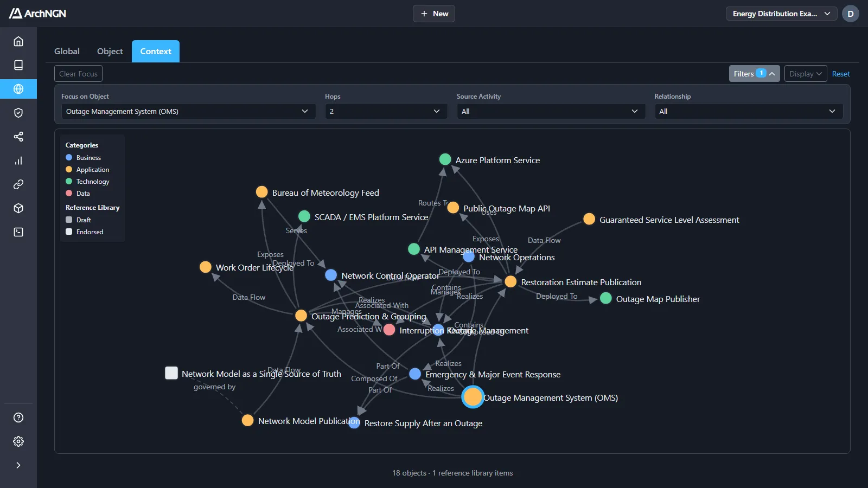The height and width of the screenshot is (488, 868).
Task: Select the Azure Platform Service node
Action: tap(445, 159)
